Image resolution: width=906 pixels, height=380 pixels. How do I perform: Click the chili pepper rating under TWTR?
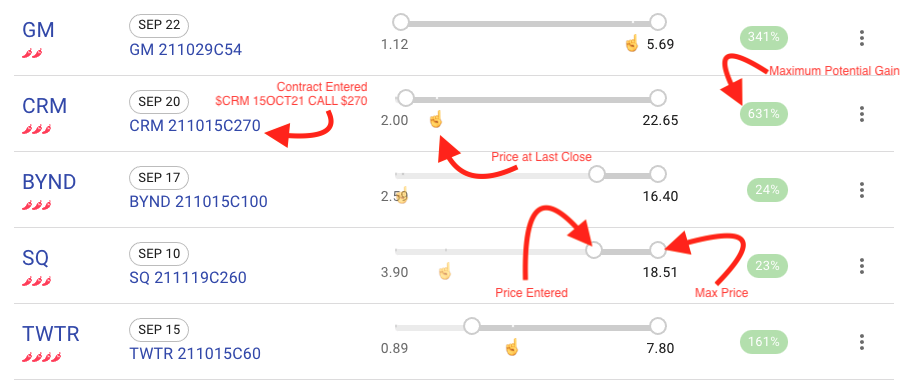[x=42, y=358]
